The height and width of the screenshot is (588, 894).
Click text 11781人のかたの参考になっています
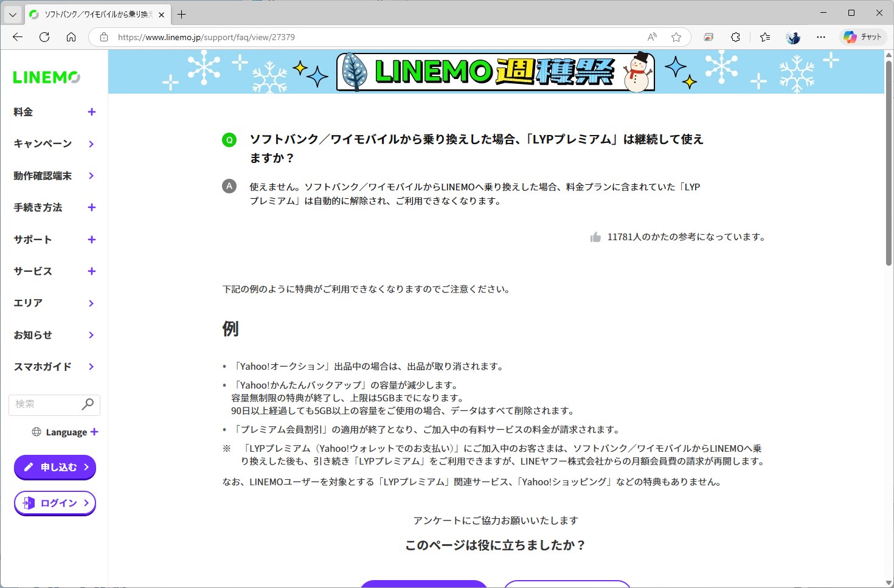pos(686,237)
